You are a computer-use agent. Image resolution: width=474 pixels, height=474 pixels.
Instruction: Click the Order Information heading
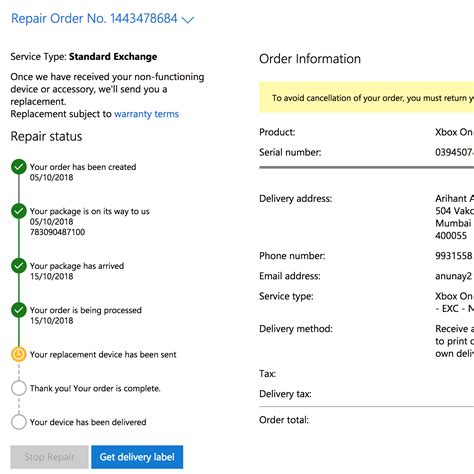pyautogui.click(x=310, y=59)
